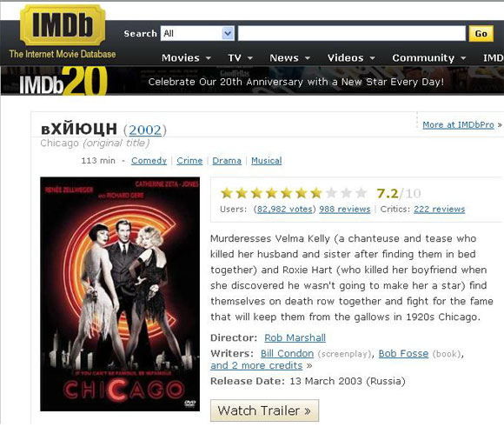
Task: Follow the More at IMDbPro link
Action: coord(458,125)
